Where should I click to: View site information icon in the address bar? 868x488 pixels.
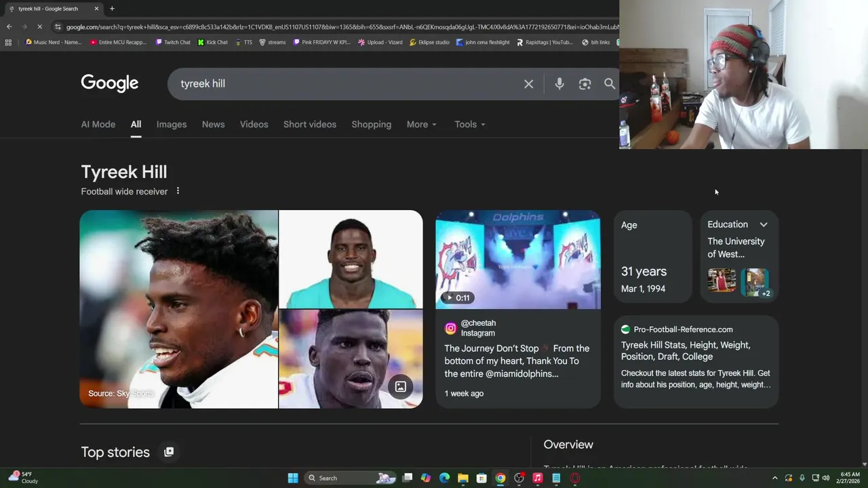point(58,27)
